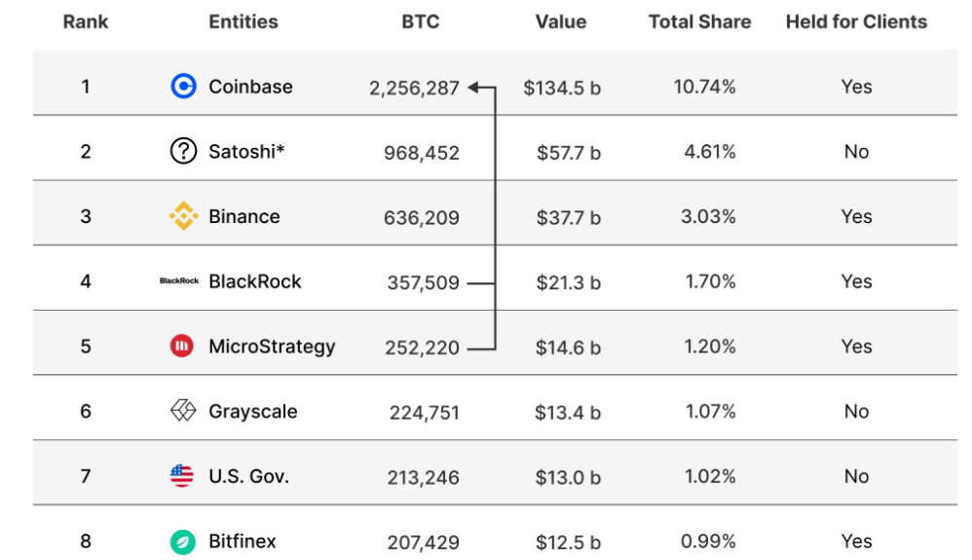Sort by the Rank column header
This screenshot has height=560, width=972.
coord(86,21)
